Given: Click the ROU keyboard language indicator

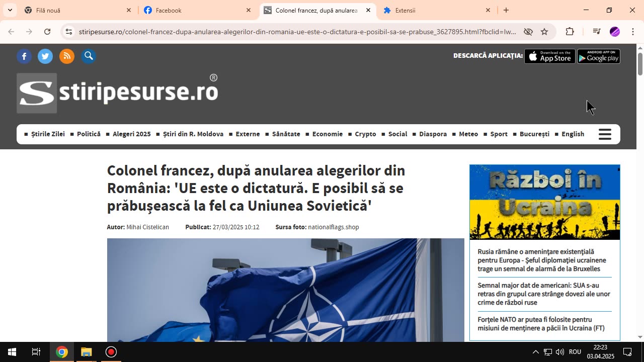Looking at the screenshot, I should tap(575, 352).
